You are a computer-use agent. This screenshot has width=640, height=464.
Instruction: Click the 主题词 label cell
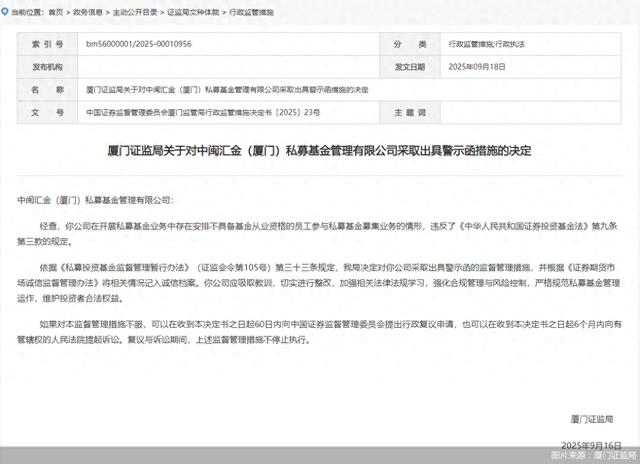click(x=410, y=113)
